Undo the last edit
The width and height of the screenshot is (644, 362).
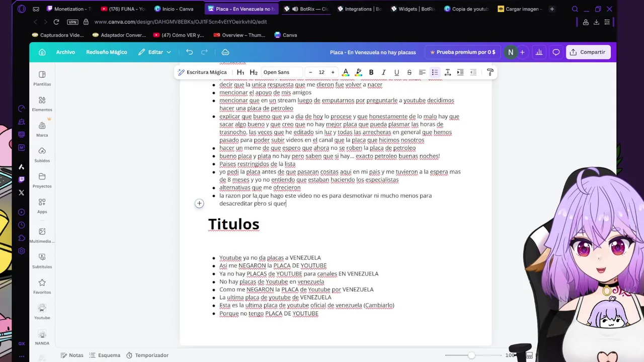point(189,52)
